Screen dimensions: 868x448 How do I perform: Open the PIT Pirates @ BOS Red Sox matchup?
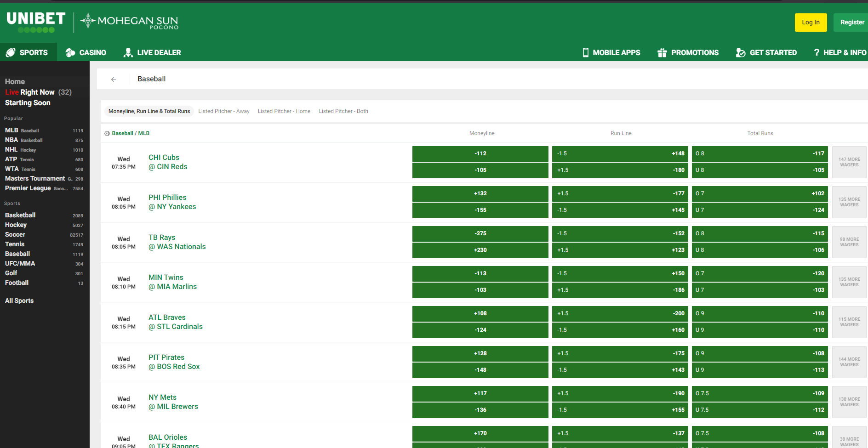[x=174, y=362]
